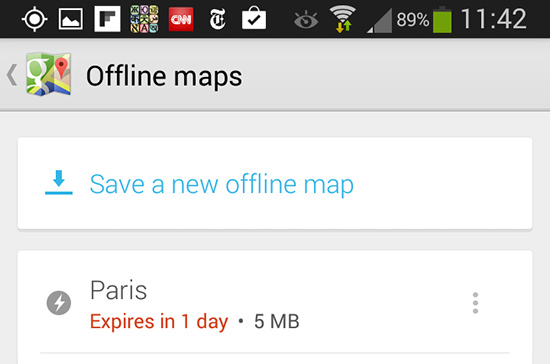Tap the lightning bolt icon beside Paris
The image size is (550, 364).
pos(59,303)
